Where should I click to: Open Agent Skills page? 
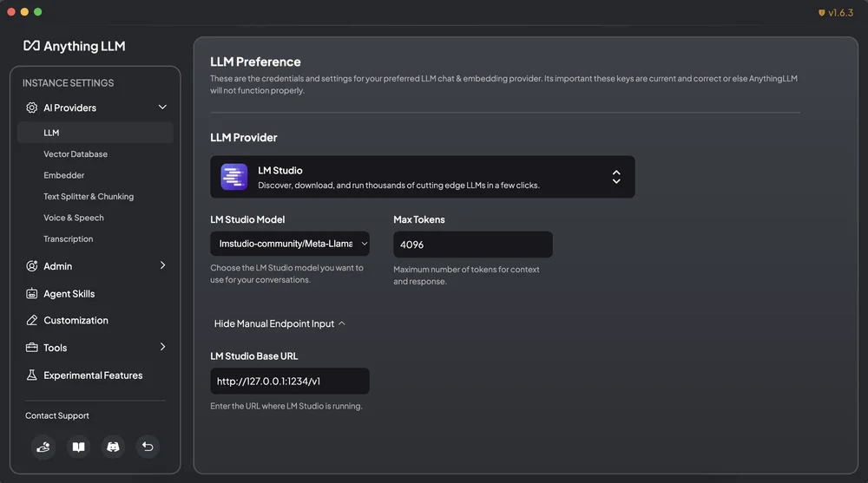pyautogui.click(x=69, y=294)
